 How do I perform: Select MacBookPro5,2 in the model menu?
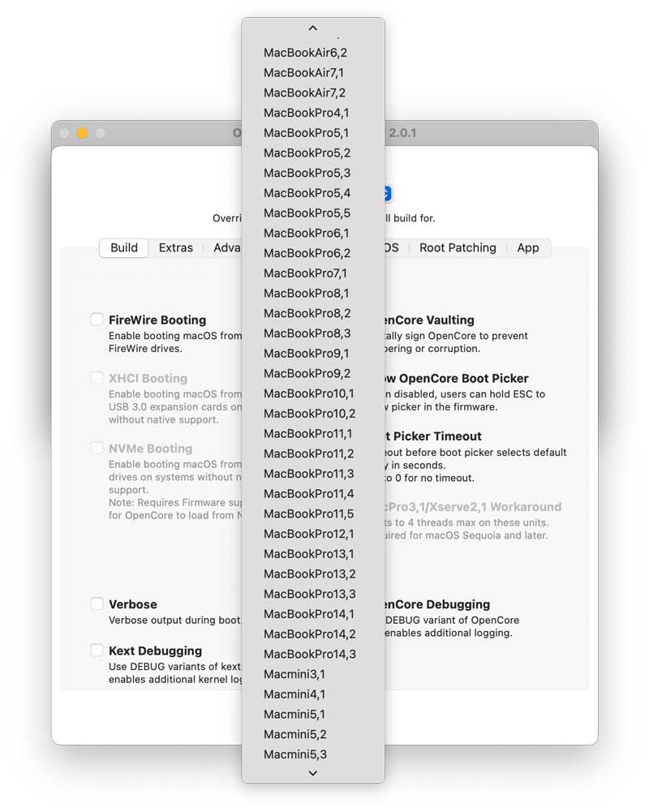(x=313, y=153)
